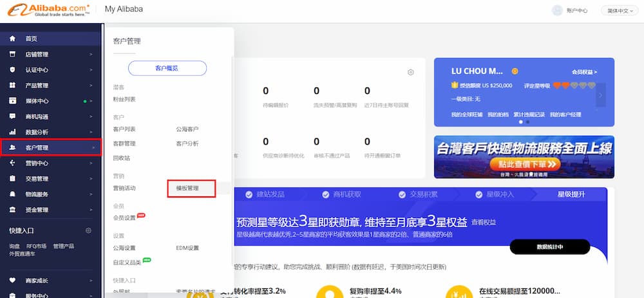Screen dimensions: 644x298
Task: Click the Taiwan logistics promotion banner
Action: tap(524, 157)
